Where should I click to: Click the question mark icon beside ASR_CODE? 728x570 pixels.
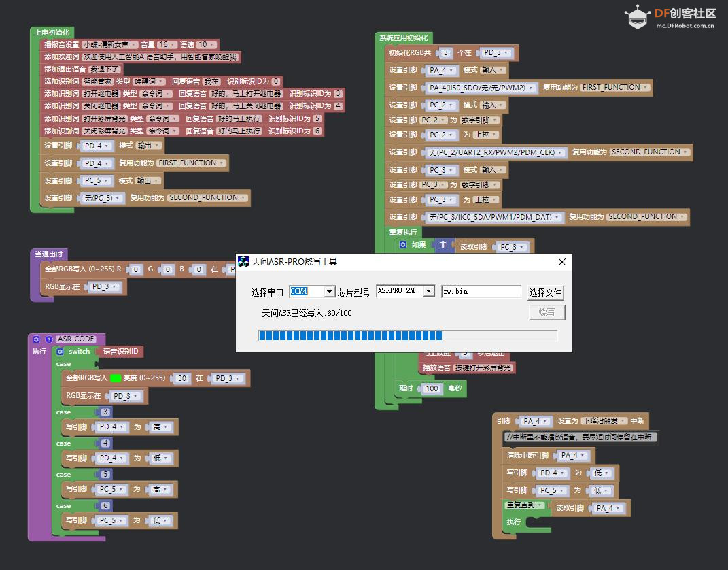click(49, 339)
